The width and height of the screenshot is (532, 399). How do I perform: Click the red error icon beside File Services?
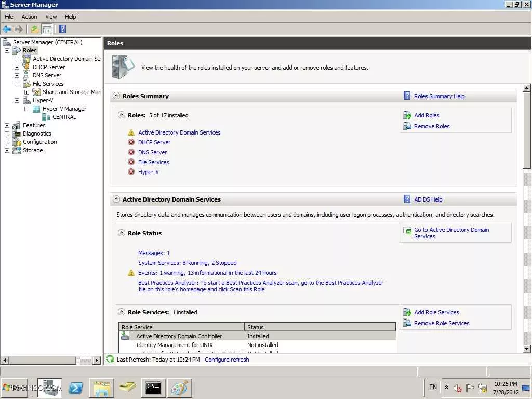[x=131, y=162]
